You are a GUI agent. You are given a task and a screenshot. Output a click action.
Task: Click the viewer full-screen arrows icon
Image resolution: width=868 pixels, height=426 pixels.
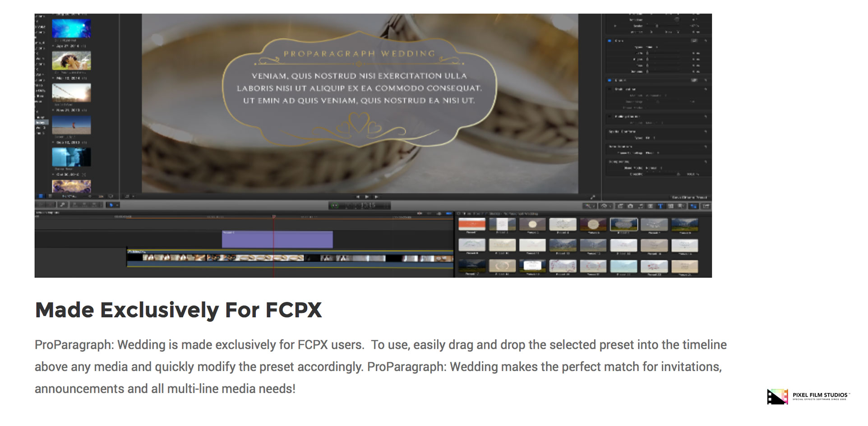pyautogui.click(x=593, y=197)
